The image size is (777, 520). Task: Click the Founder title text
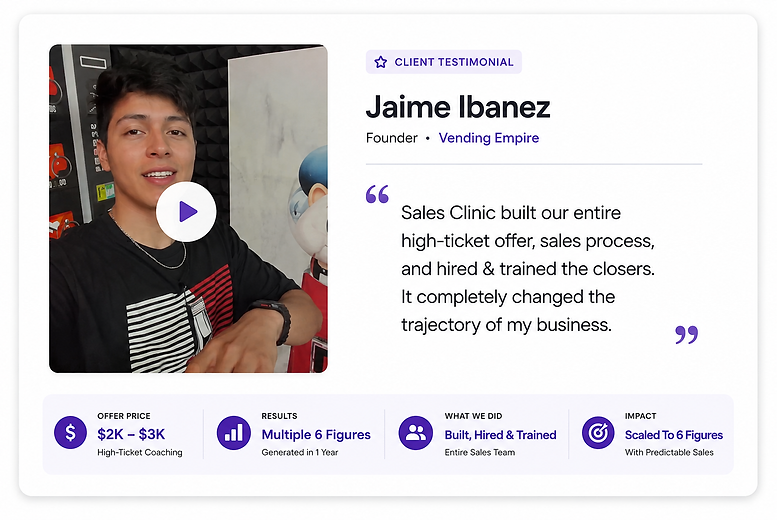[391, 138]
